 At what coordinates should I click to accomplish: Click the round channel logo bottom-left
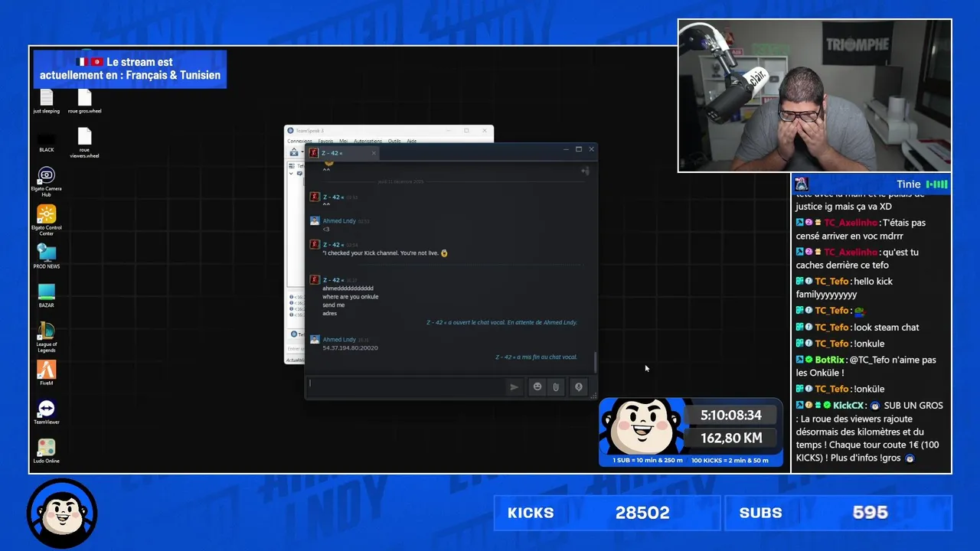(62, 514)
